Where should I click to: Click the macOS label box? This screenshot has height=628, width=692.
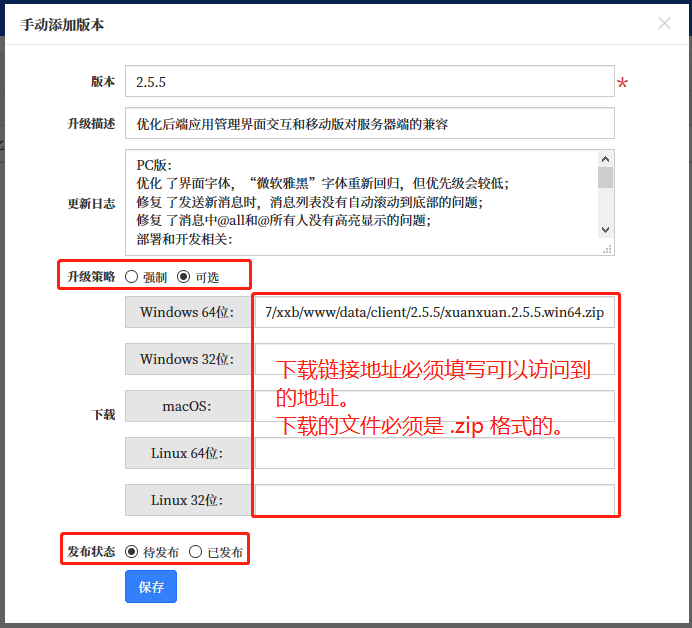coord(187,406)
